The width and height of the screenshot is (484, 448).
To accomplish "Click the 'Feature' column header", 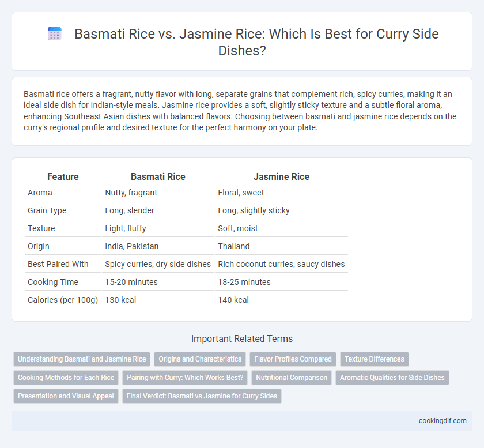I will 63,176.
